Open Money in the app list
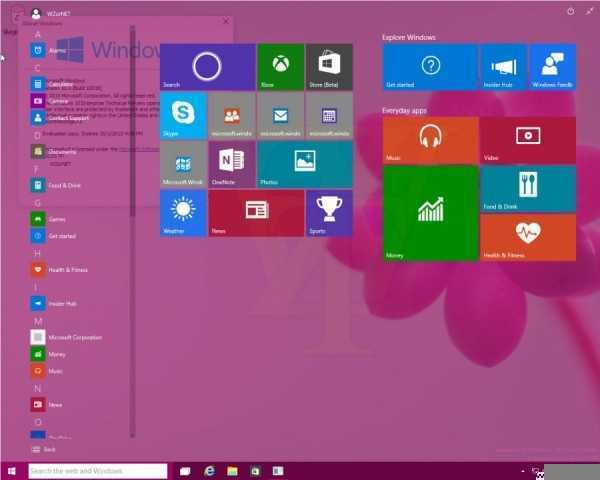The width and height of the screenshot is (600, 480). [x=48, y=354]
